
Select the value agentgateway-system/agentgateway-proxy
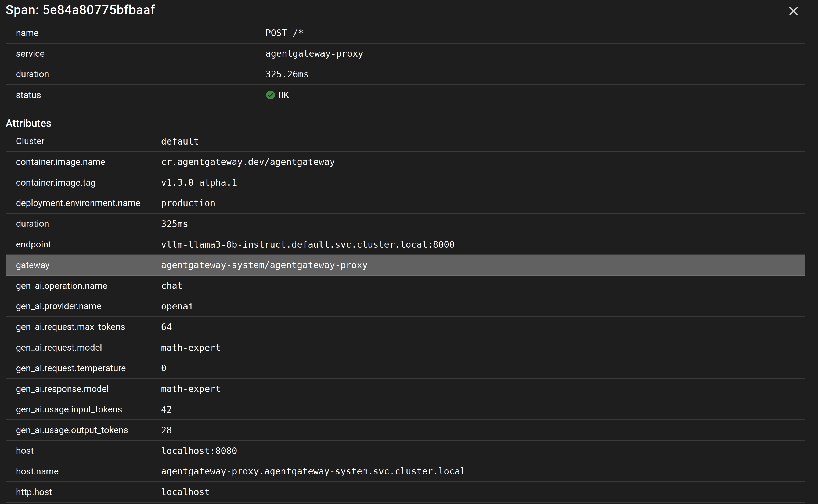264,265
